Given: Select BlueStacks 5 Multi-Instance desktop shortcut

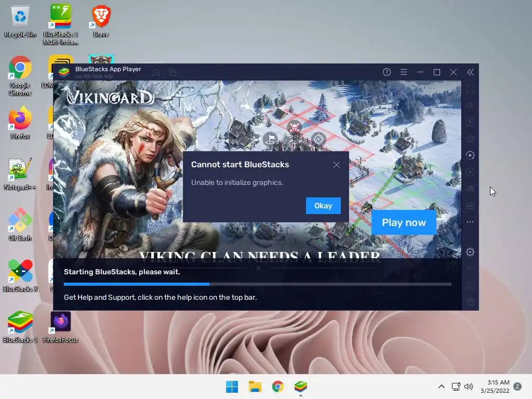Looking at the screenshot, I should click(60, 24).
